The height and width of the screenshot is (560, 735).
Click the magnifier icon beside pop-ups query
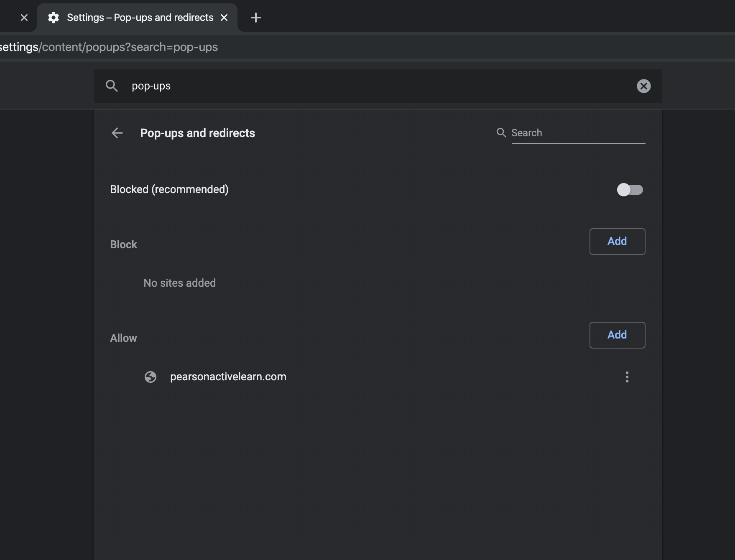pos(112,86)
